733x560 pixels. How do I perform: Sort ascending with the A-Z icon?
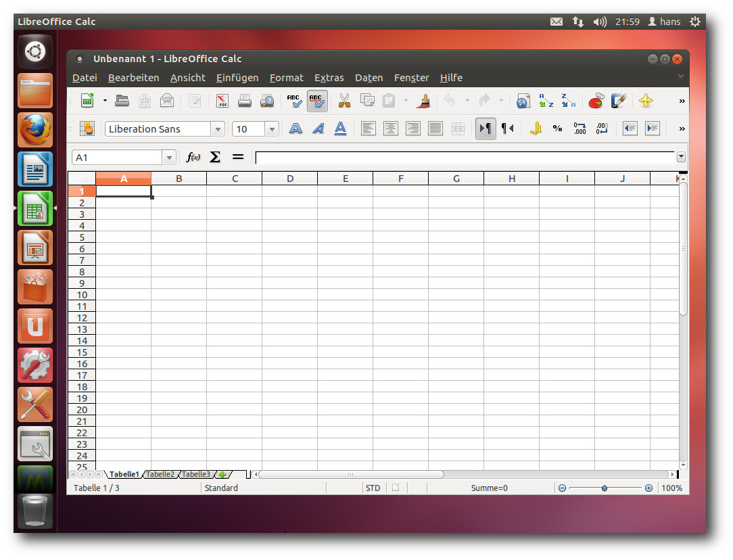click(546, 101)
